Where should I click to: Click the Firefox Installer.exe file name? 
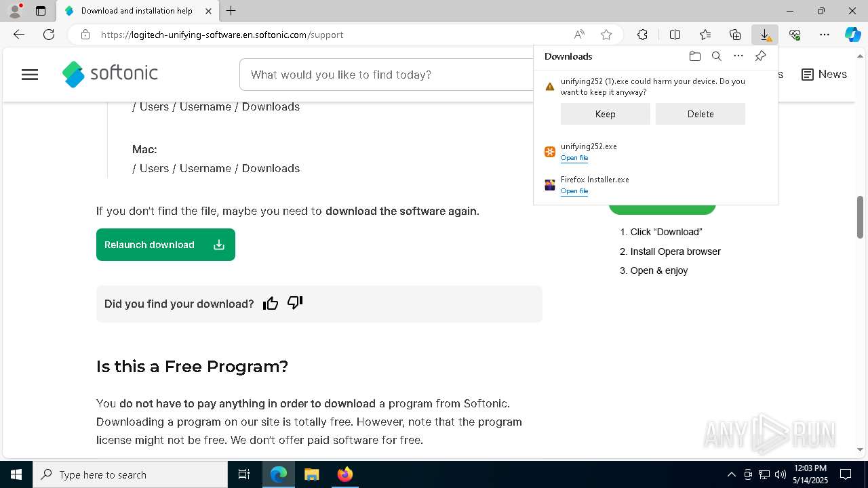tap(595, 180)
